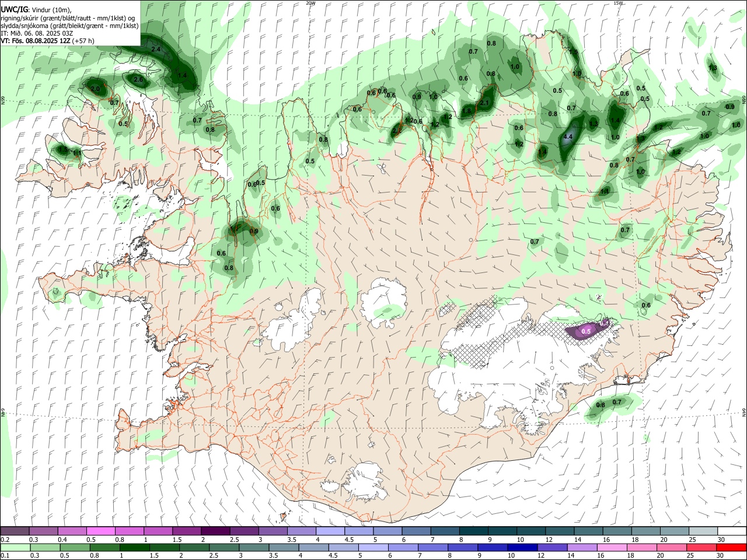This screenshot has width=747, height=560.
Task: Pick the palest green rain swatch from 0.1 to 0.3
Action: click(15, 547)
